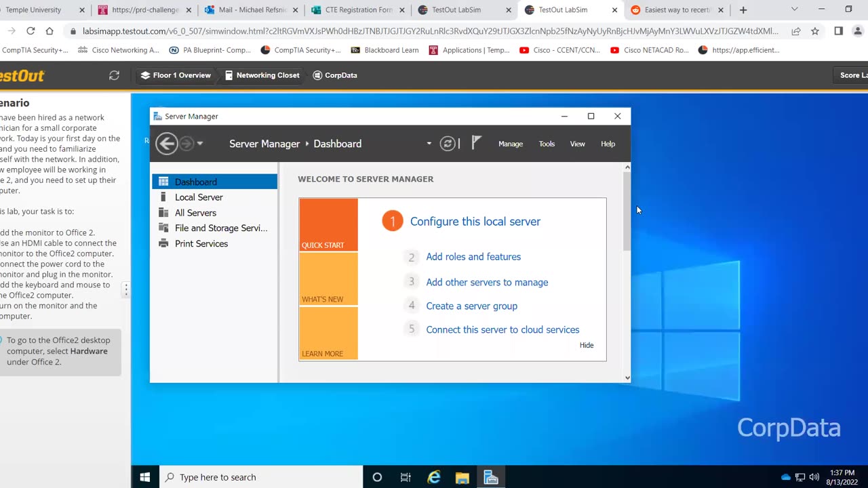Open the breadcrumb dropdown arrow in header
This screenshot has height=488, width=868.
(x=429, y=144)
